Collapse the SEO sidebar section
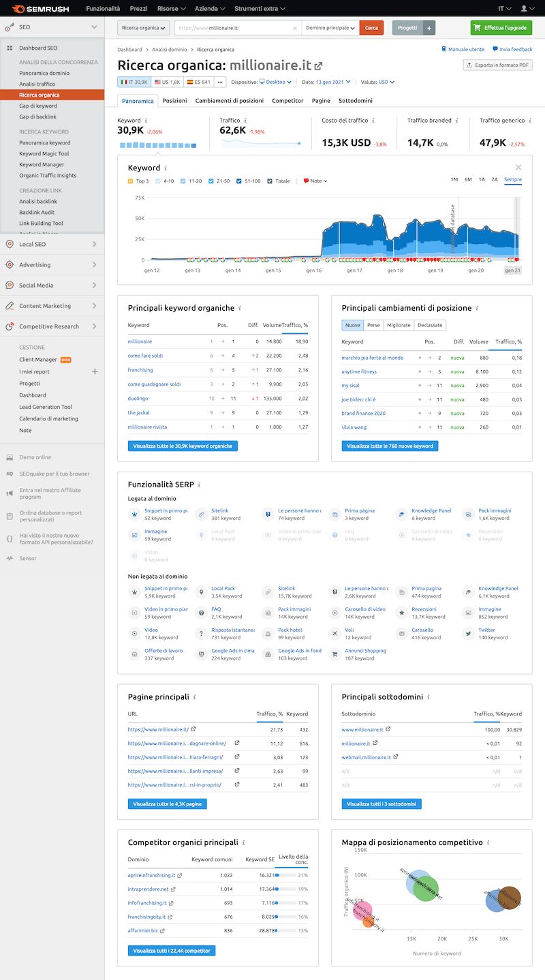 click(x=95, y=28)
